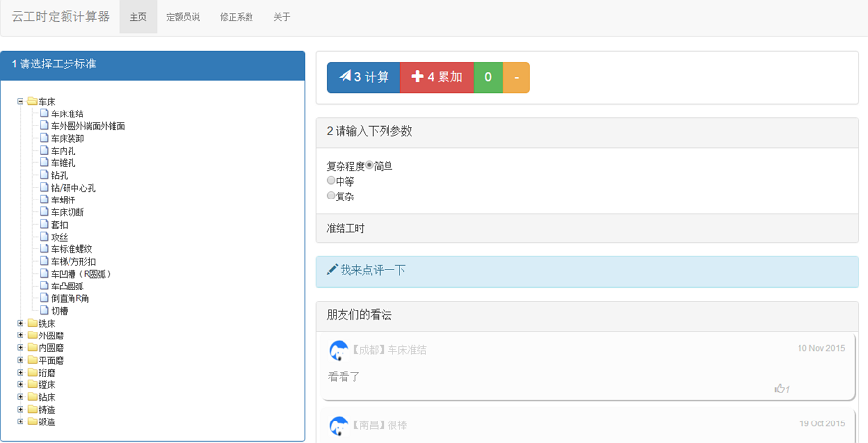Select the 简单 complexity radio button
Screen dimensions: 868x443
pos(370,166)
